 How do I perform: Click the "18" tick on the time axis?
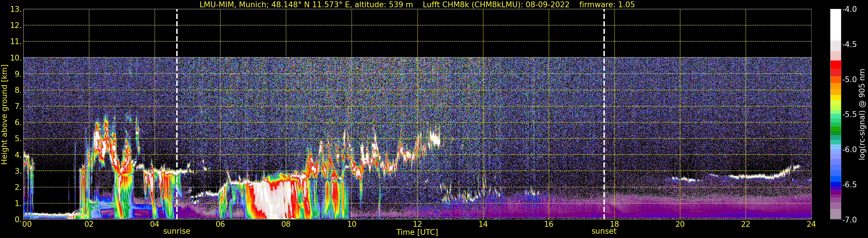[x=614, y=224]
